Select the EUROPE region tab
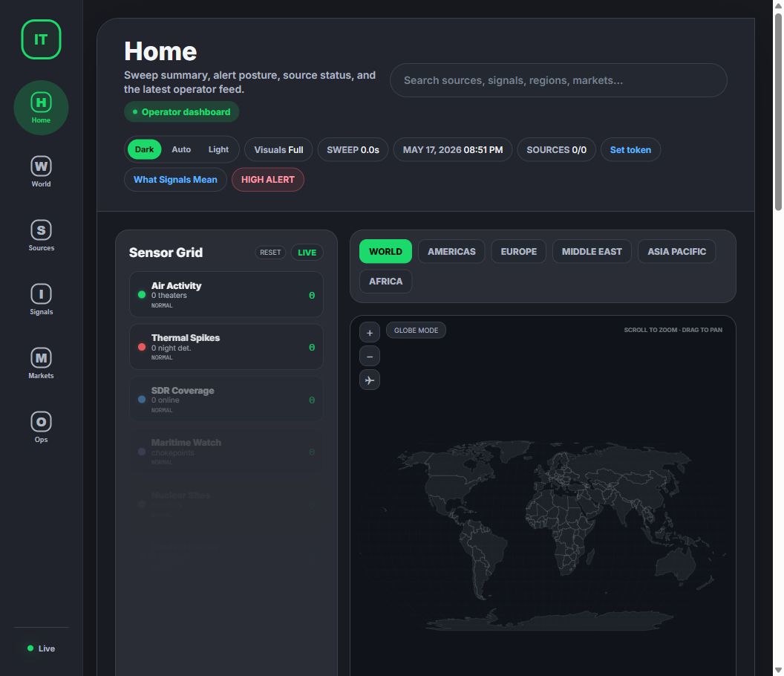 (x=518, y=252)
